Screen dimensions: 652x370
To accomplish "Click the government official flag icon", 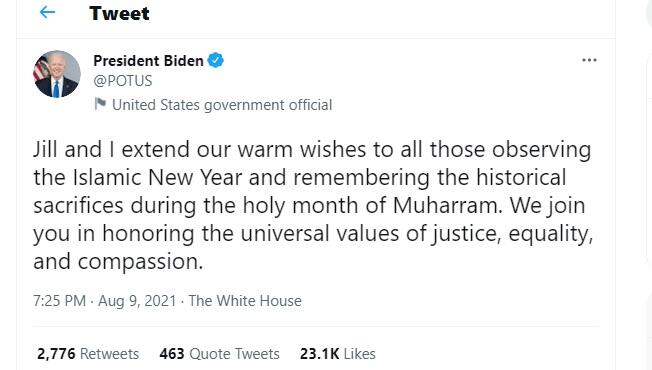I will 100,104.
